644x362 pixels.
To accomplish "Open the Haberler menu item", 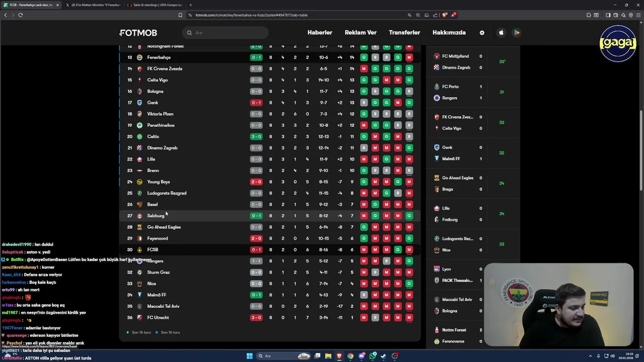I will tap(320, 33).
